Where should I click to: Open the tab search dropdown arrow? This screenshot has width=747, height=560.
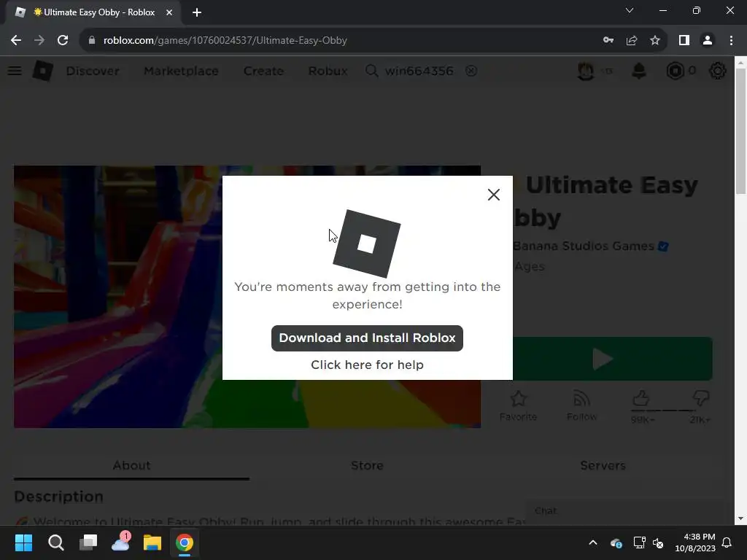coord(630,10)
